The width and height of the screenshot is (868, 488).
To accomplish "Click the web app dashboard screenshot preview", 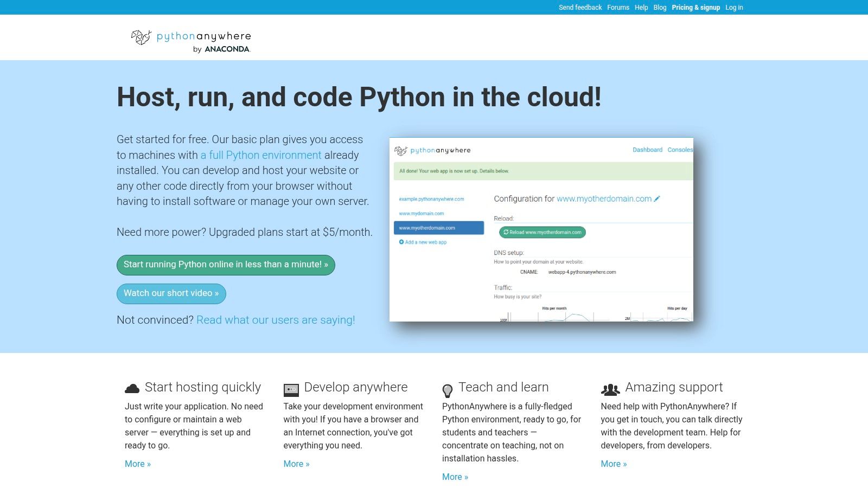I will click(541, 229).
